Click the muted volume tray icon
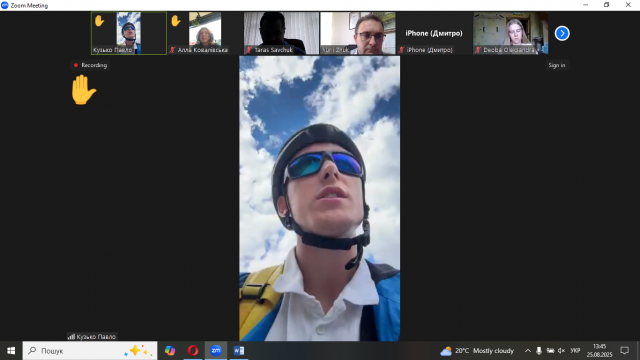Viewport: 640px width, 360px height. pos(561,351)
